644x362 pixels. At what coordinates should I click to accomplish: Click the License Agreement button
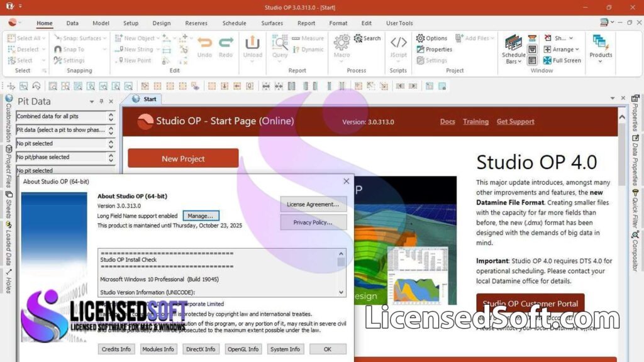(x=313, y=204)
